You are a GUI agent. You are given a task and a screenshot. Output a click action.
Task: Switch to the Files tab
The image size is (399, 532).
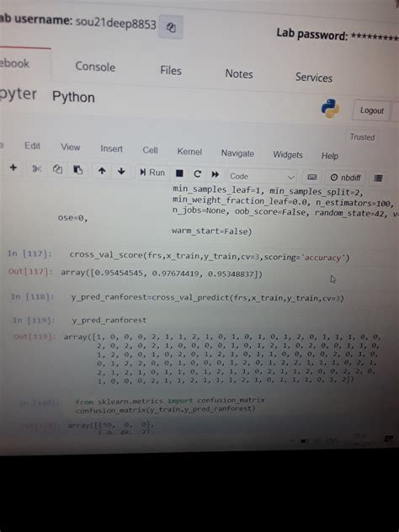tap(171, 70)
